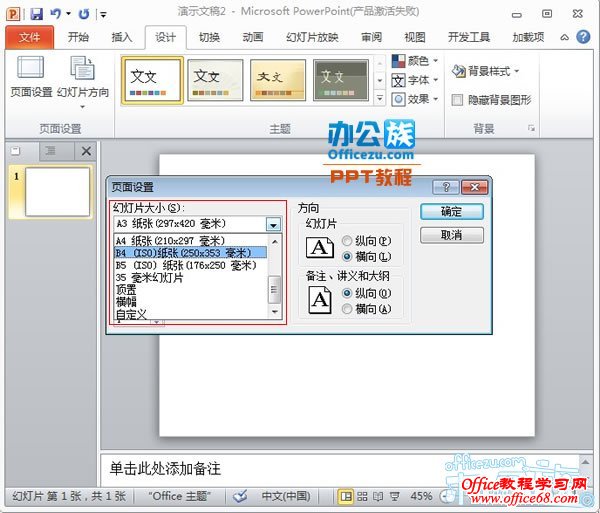Open the 颜色 theme colors dropdown
Screen dimensions: 600x513
(415, 60)
